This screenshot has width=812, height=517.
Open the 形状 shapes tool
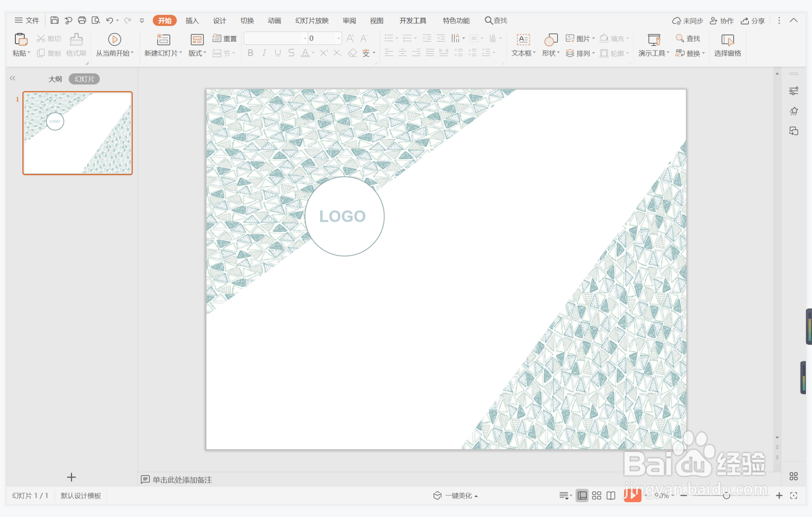tap(551, 40)
